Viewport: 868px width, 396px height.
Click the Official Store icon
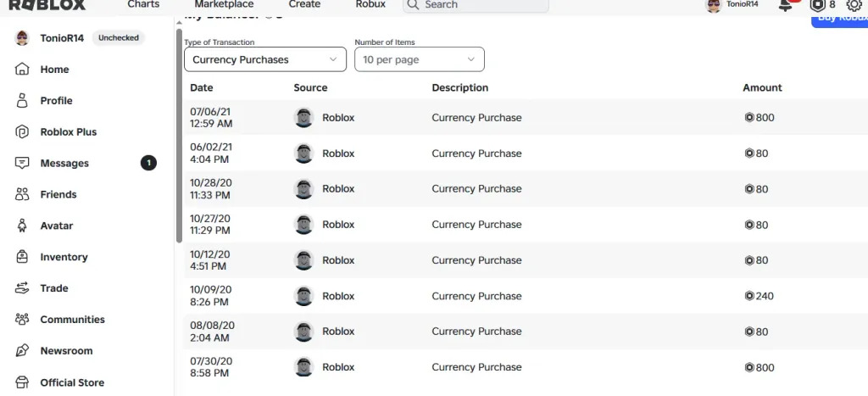21,382
